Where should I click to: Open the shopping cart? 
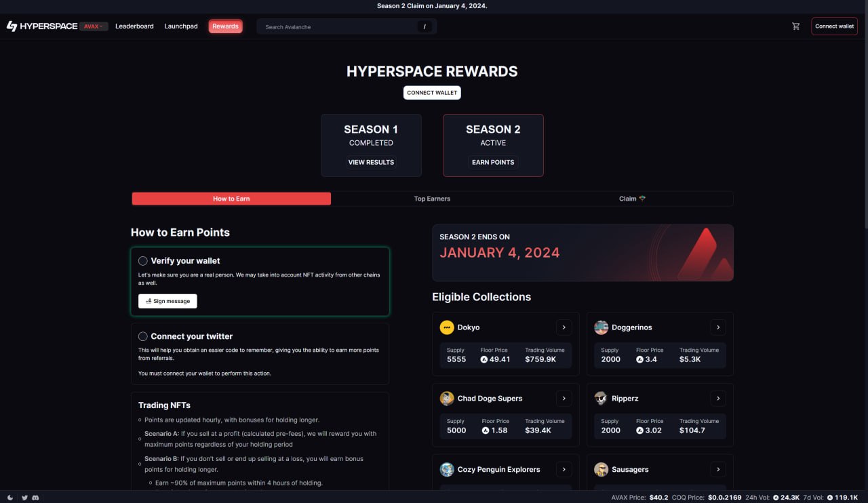[x=796, y=26]
